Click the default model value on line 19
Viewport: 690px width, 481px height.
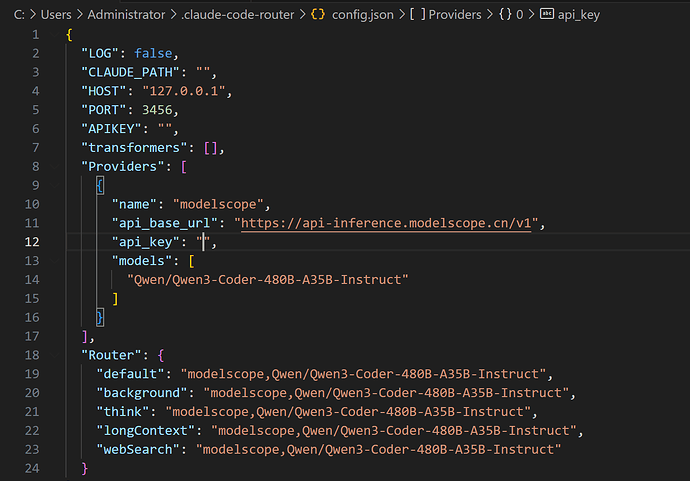coord(363,374)
